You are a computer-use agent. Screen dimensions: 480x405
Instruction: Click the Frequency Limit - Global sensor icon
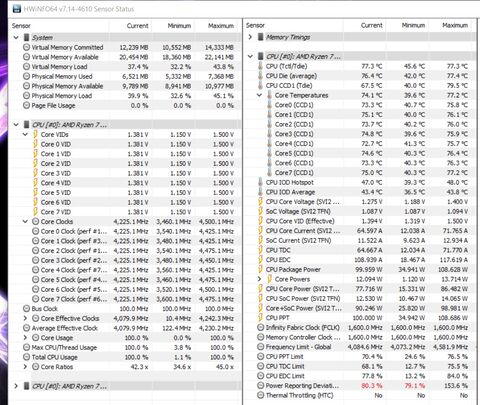coord(260,347)
